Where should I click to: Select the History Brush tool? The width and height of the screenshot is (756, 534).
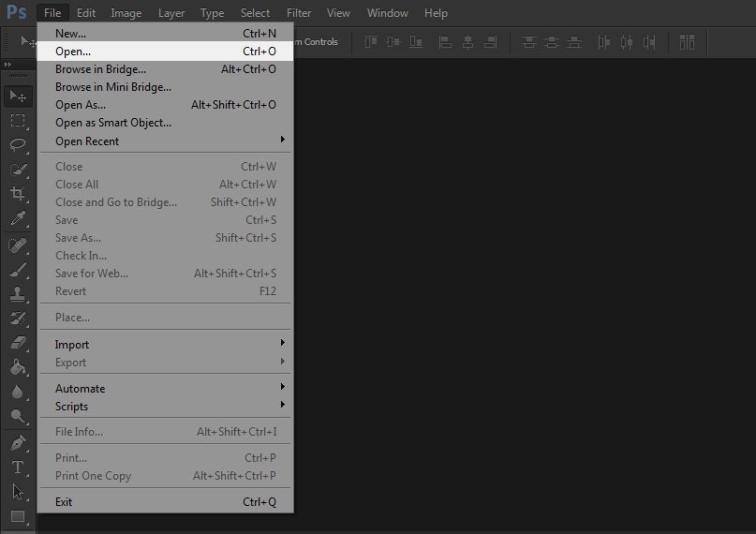pos(18,319)
